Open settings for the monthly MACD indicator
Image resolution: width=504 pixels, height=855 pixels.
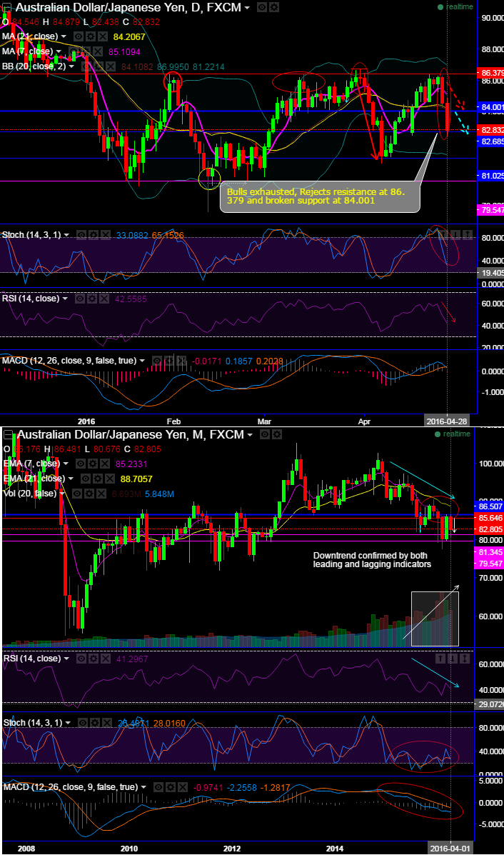(x=169, y=787)
